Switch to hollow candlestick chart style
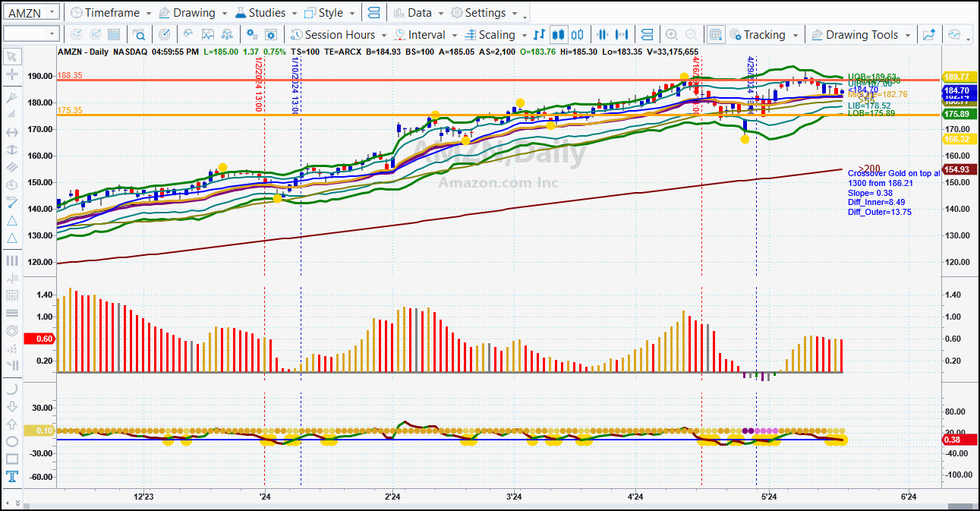980x511 pixels. pyautogui.click(x=578, y=34)
